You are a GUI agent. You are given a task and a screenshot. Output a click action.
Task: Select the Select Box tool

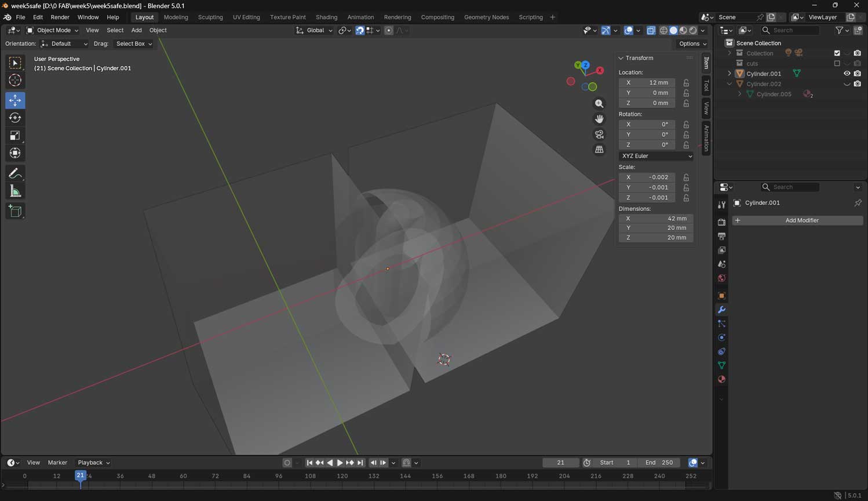15,63
